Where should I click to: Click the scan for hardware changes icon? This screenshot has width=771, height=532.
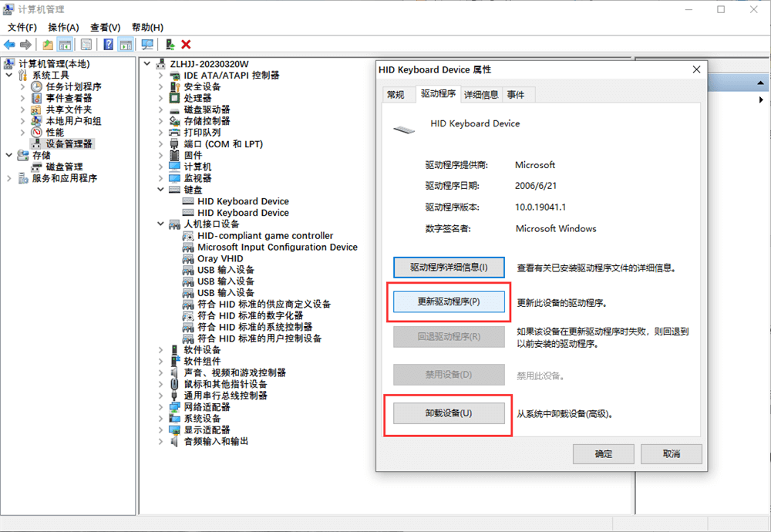pyautogui.click(x=147, y=45)
